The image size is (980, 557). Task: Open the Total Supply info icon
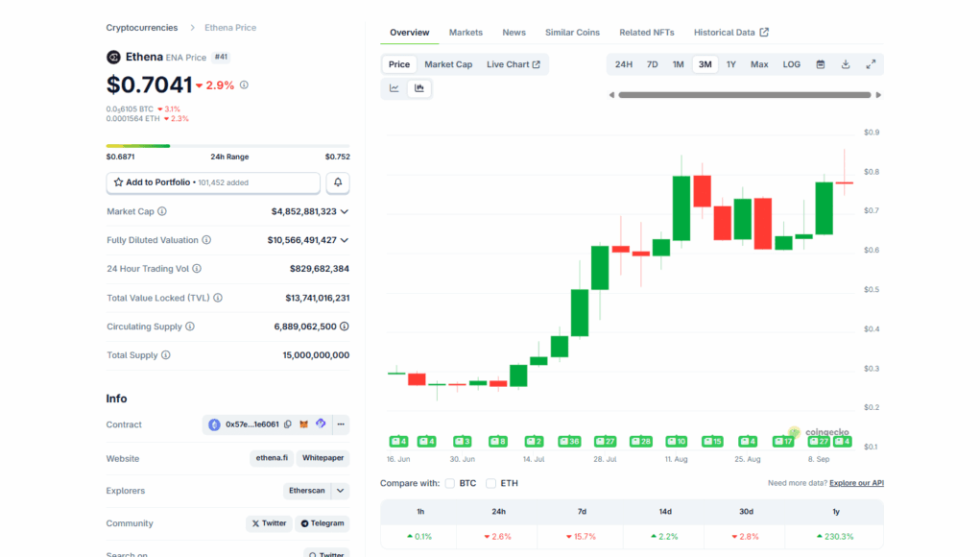tap(166, 355)
